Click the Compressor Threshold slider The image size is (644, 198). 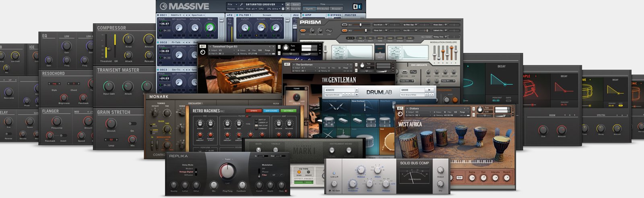(107, 49)
